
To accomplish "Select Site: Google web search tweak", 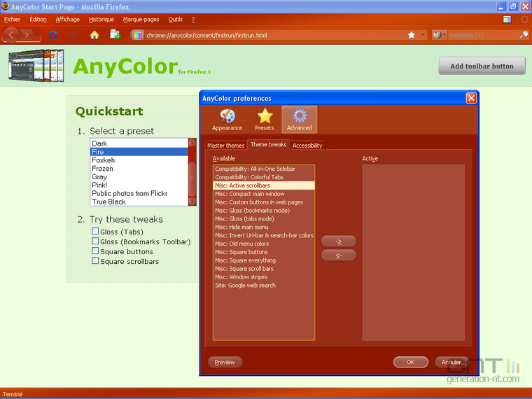I will [264, 286].
